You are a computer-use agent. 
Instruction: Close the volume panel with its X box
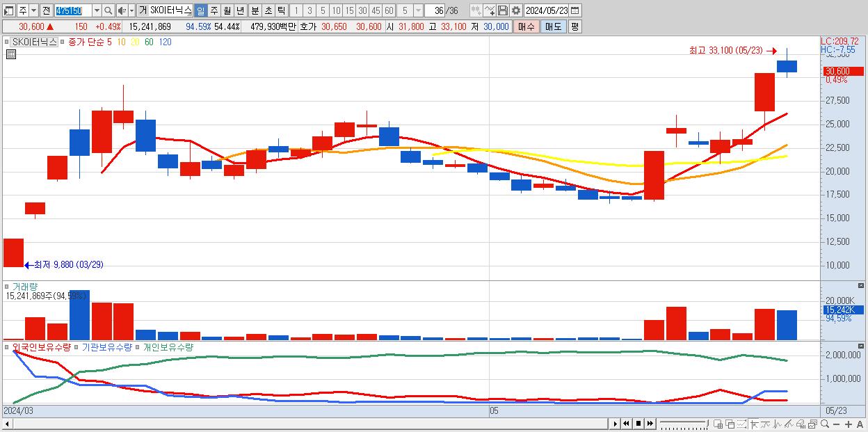(x=862, y=286)
